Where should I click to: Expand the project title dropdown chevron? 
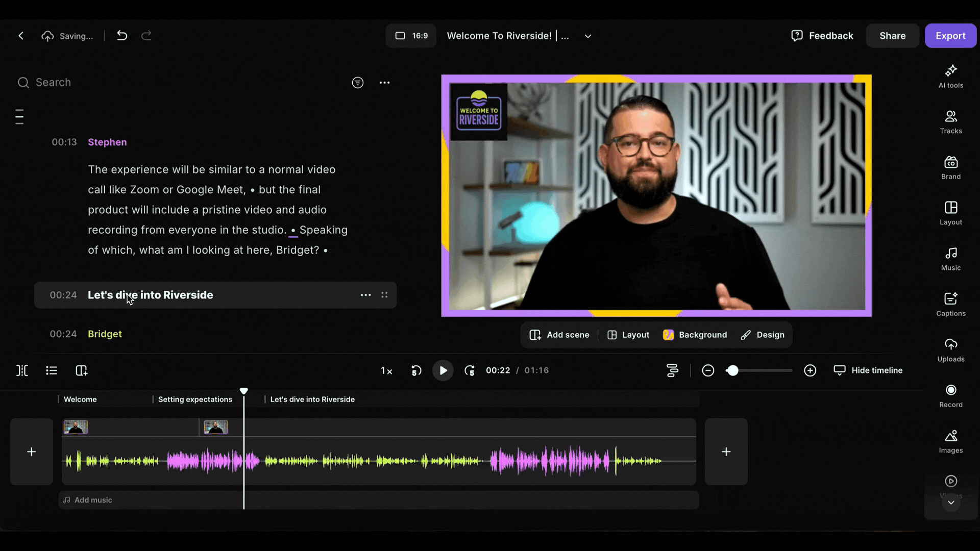[x=587, y=36]
